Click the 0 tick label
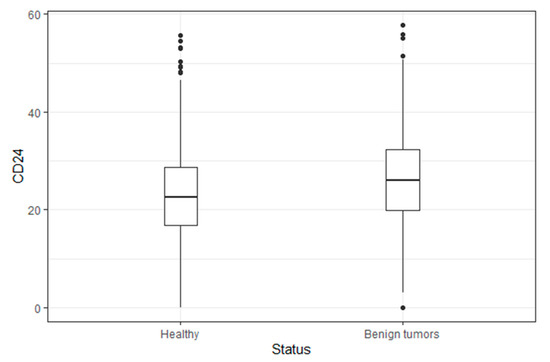550x362 pixels. (x=38, y=308)
